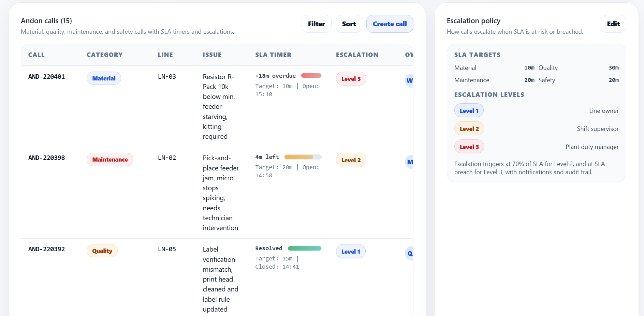This screenshot has width=644, height=316.
Task: Click the Q owner avatar for AND-220392
Action: [x=409, y=253]
